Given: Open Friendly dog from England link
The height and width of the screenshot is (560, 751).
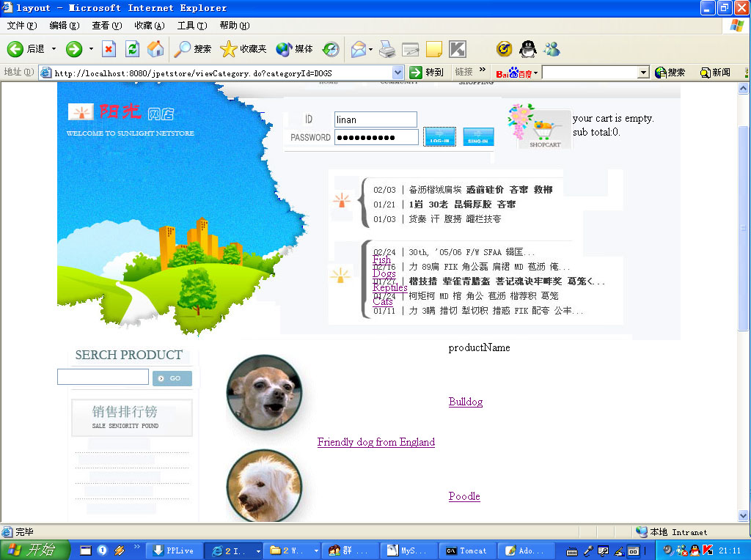Looking at the screenshot, I should pos(376,442).
